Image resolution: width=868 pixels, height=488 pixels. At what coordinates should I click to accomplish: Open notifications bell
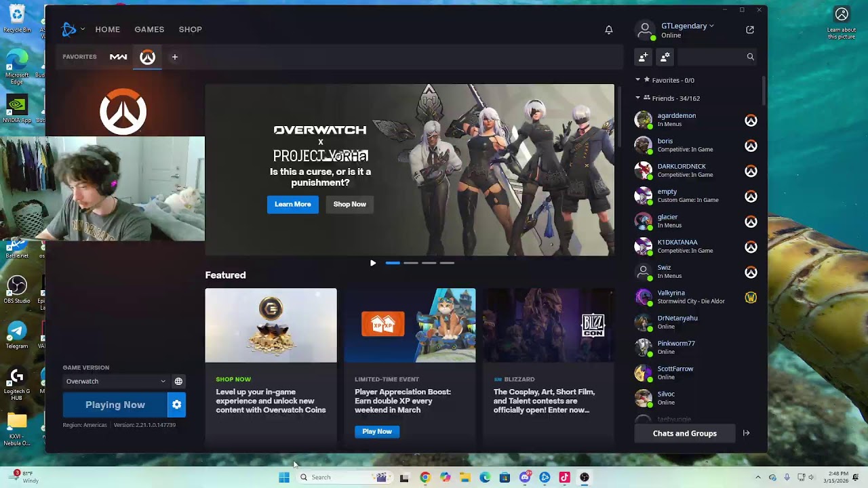pos(609,30)
